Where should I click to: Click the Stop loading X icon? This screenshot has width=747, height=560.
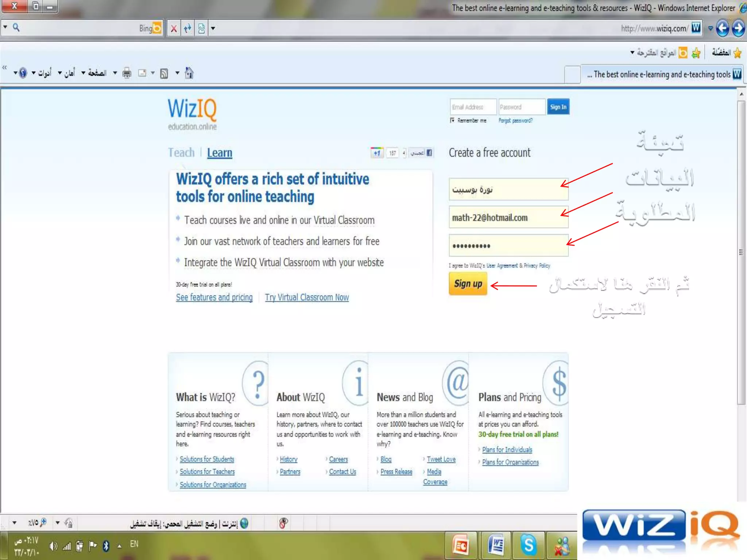point(174,28)
